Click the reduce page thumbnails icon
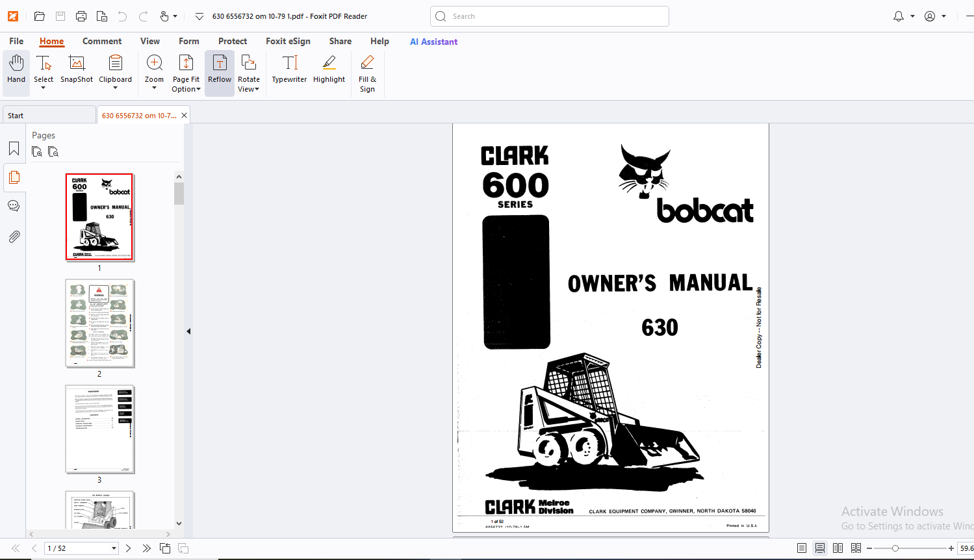The image size is (974, 560). [53, 151]
